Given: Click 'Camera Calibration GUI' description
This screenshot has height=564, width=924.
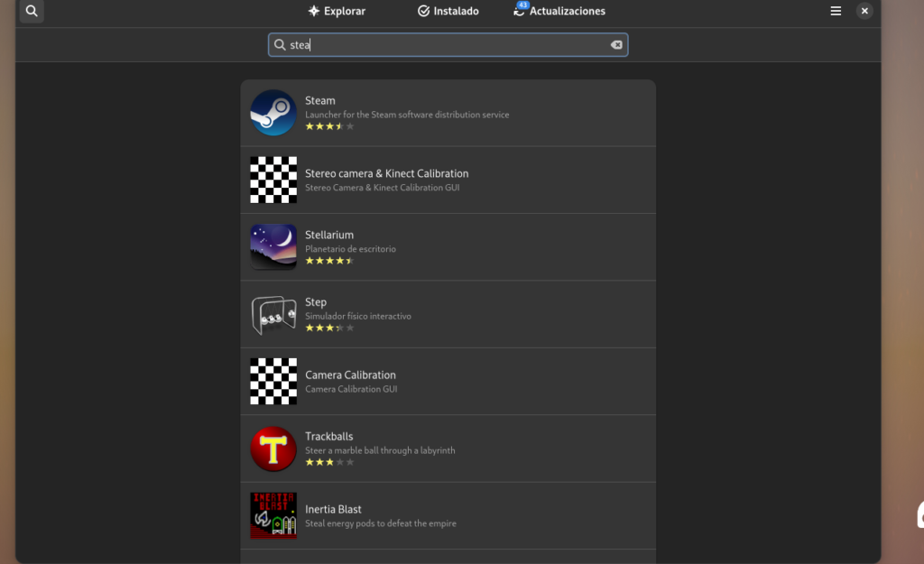Looking at the screenshot, I should pos(351,389).
